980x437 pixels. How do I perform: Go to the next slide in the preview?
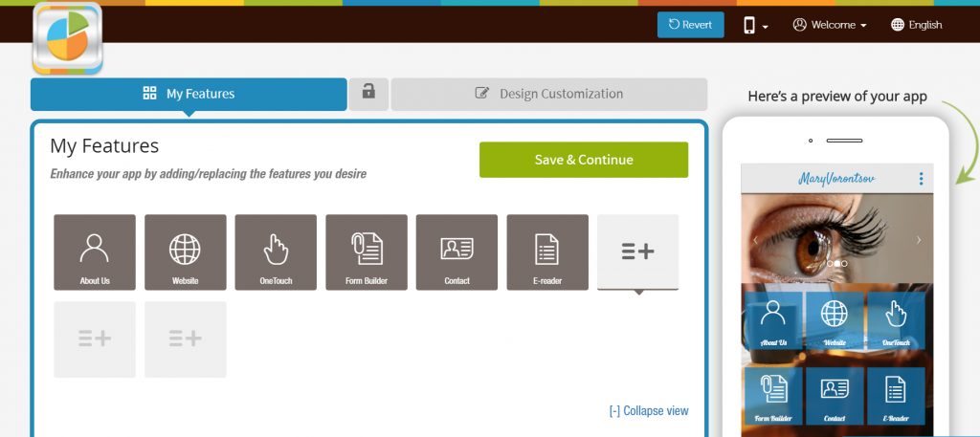(x=919, y=240)
